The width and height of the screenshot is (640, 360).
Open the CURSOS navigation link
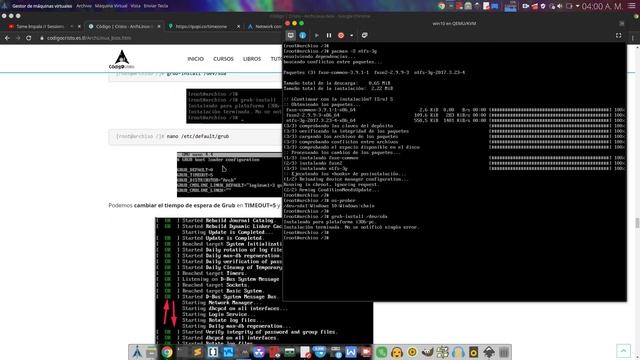(223, 59)
